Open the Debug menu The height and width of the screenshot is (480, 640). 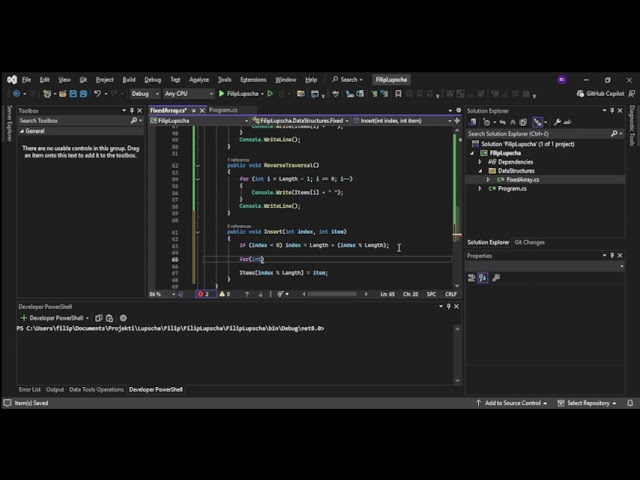[153, 80]
